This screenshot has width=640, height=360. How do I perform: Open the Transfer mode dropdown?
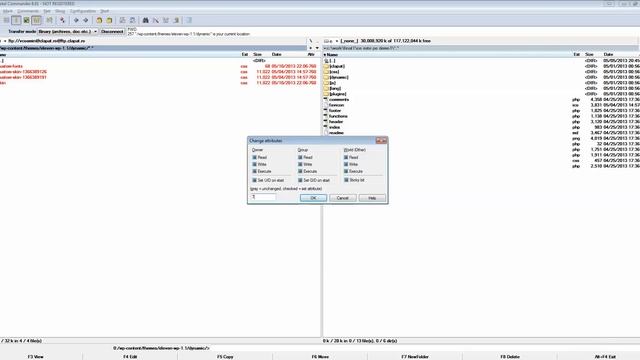[67, 31]
